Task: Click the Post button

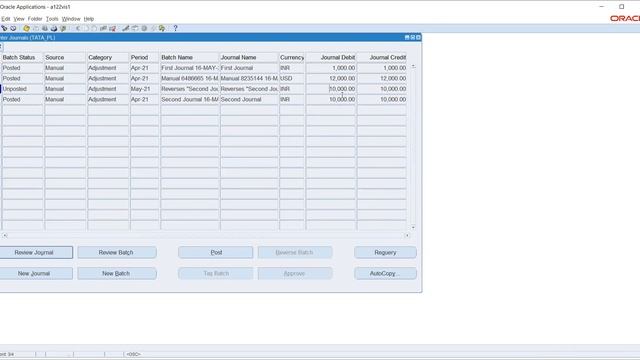Action: tap(216, 252)
